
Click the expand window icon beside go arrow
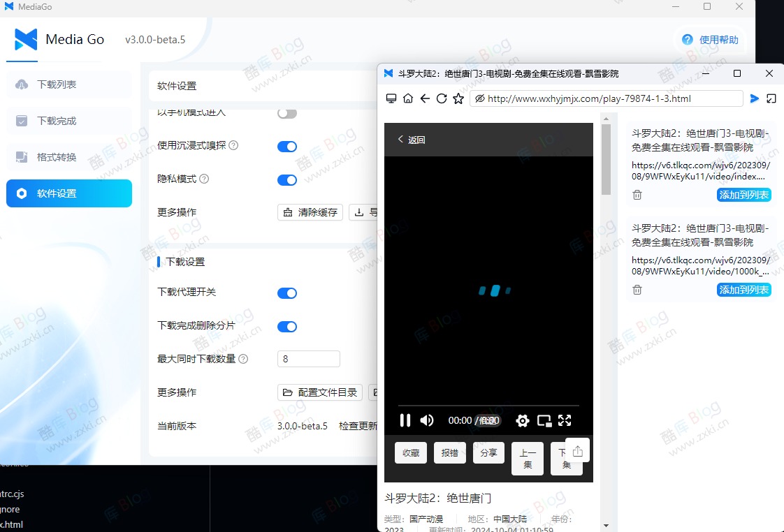click(x=771, y=98)
